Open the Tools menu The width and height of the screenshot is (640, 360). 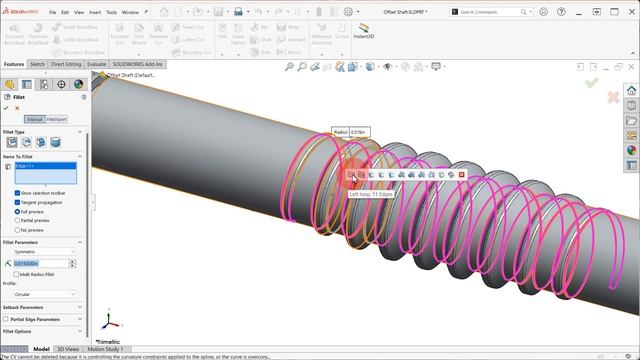[111, 12]
